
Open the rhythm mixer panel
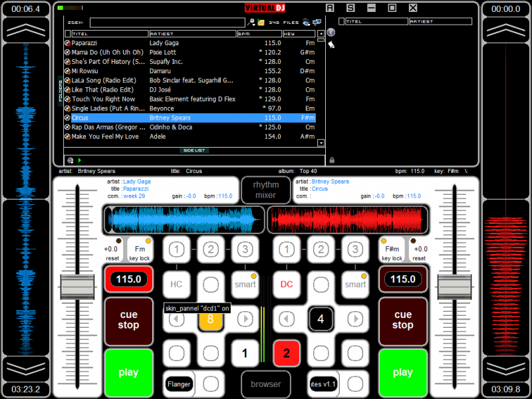click(265, 190)
